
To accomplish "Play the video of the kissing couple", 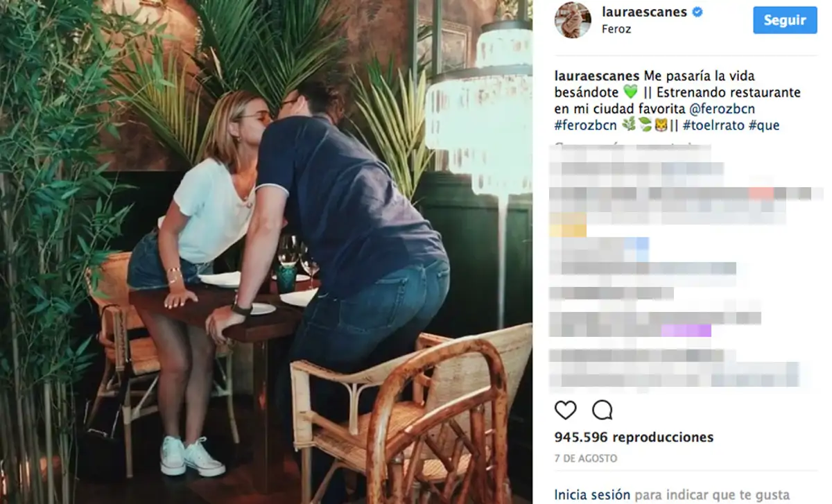I will (266, 252).
